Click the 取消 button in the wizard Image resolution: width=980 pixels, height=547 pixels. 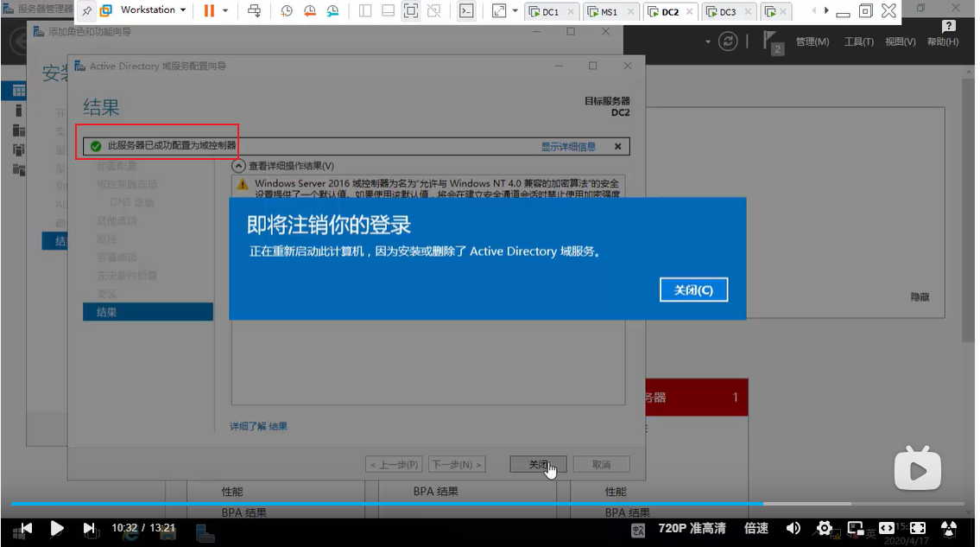tap(601, 464)
